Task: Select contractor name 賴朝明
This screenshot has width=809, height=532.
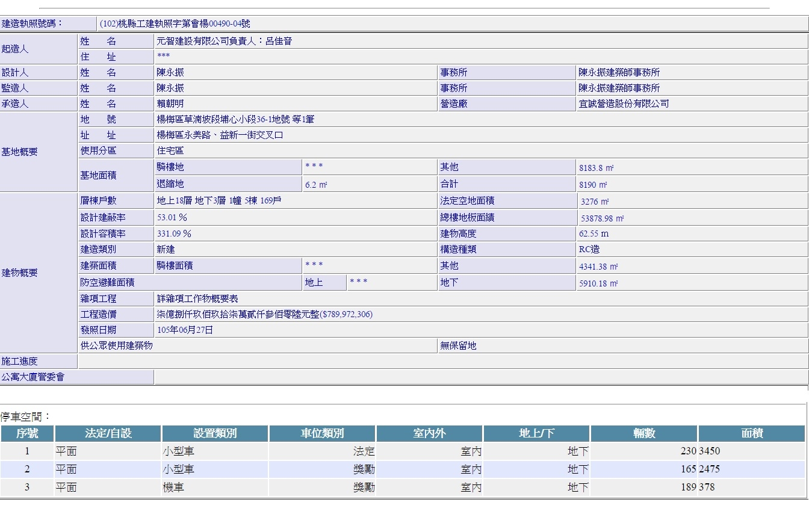Action: pos(170,104)
